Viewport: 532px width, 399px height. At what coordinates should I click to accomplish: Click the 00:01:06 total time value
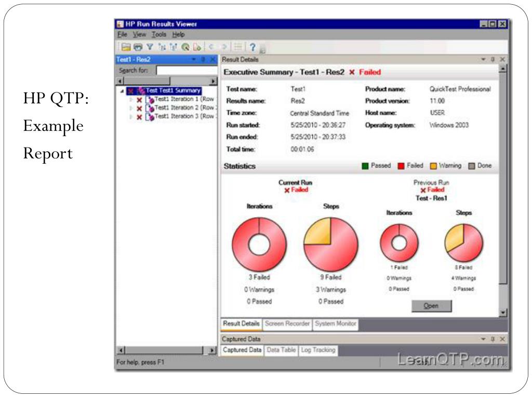[x=302, y=149]
